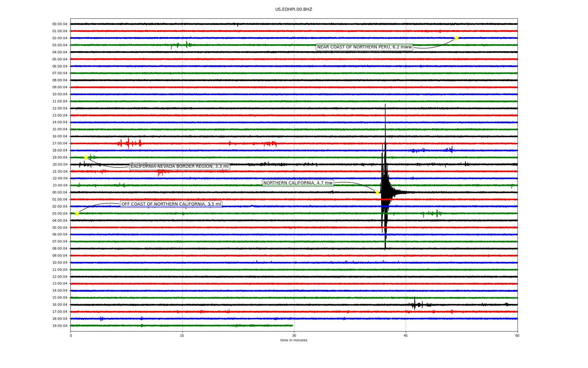Click the black burst on second 16:00:04 trace

pyautogui.click(x=415, y=304)
